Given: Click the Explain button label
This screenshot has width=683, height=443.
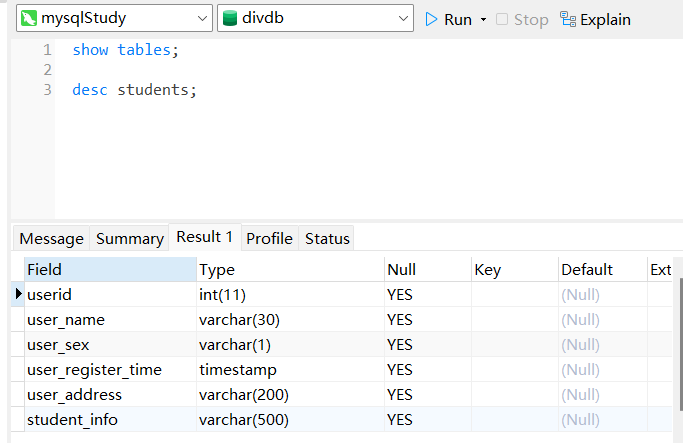Looking at the screenshot, I should pos(605,20).
